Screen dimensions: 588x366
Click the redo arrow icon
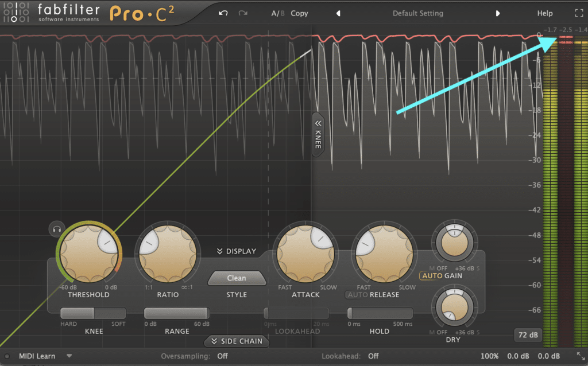[x=243, y=13]
